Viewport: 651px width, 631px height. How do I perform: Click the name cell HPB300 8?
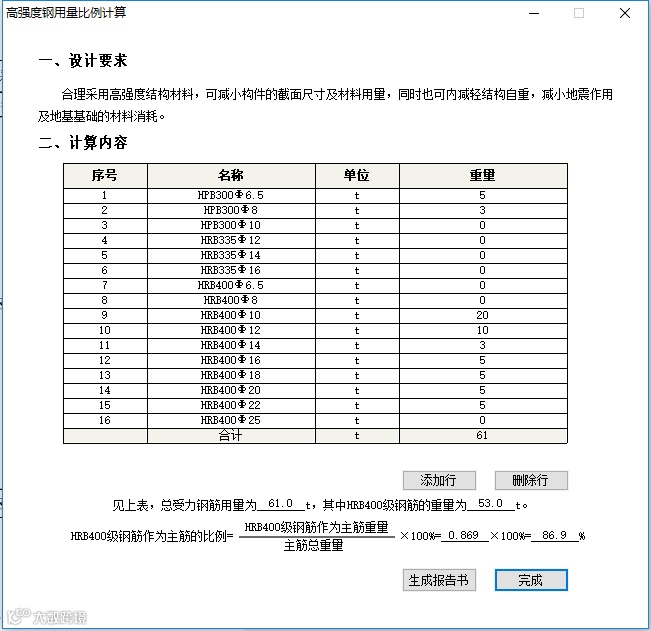pyautogui.click(x=231, y=210)
